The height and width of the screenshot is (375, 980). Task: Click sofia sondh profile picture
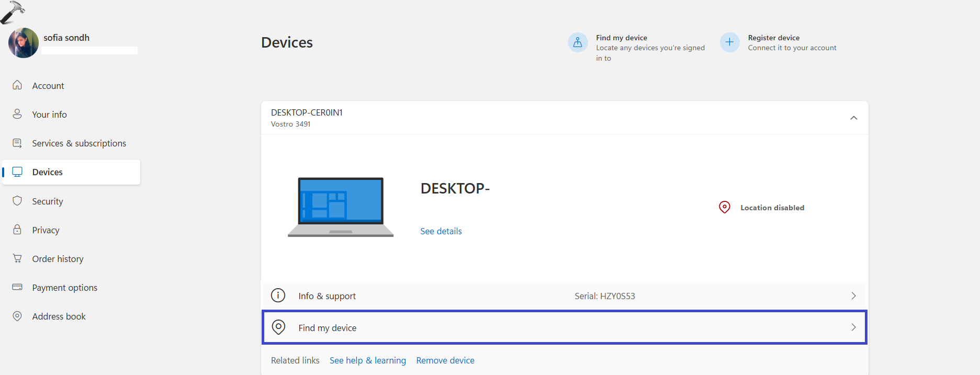click(24, 43)
